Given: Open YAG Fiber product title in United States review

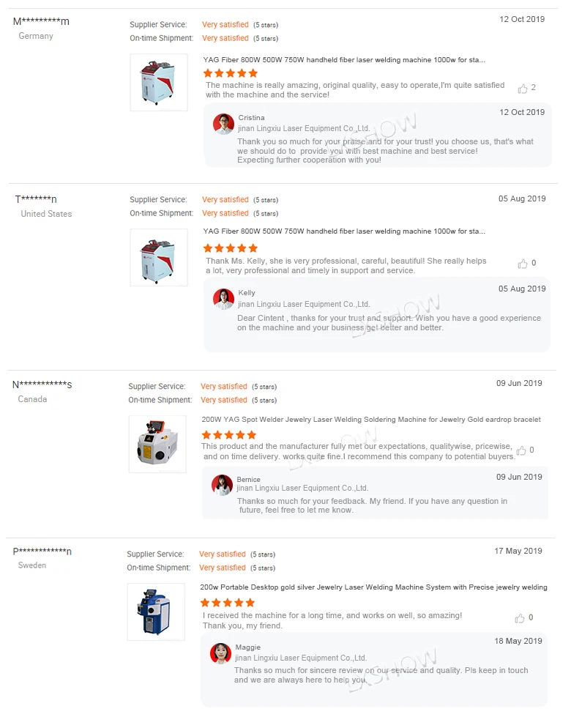Looking at the screenshot, I should coord(344,231).
